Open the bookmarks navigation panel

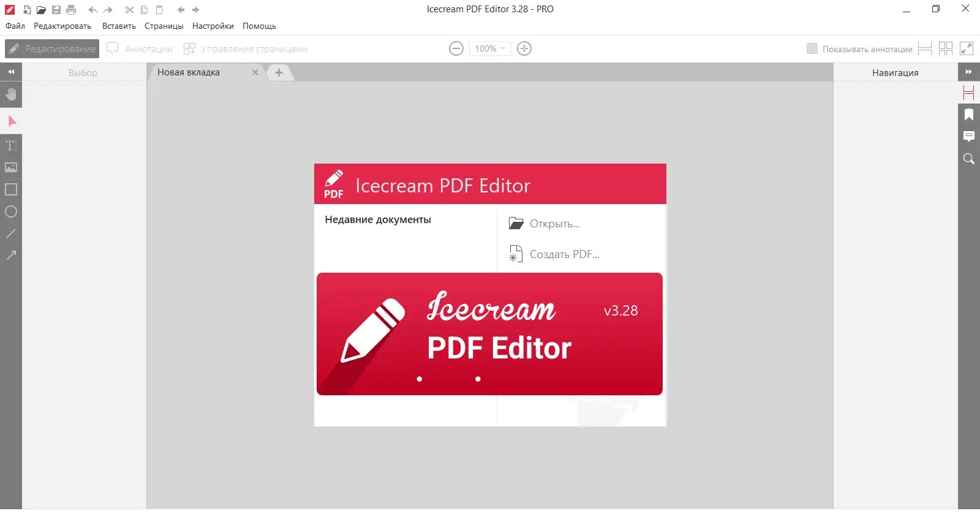coord(969,115)
